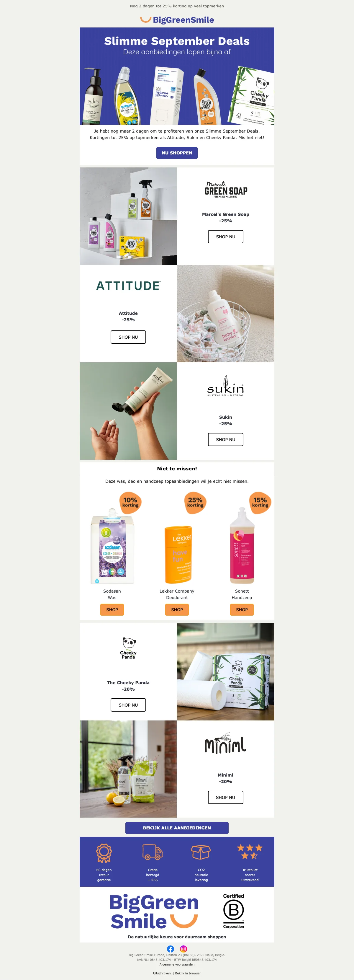Click SHOP under Sonett Handzeep
This screenshot has height=980, width=354.
tap(242, 609)
